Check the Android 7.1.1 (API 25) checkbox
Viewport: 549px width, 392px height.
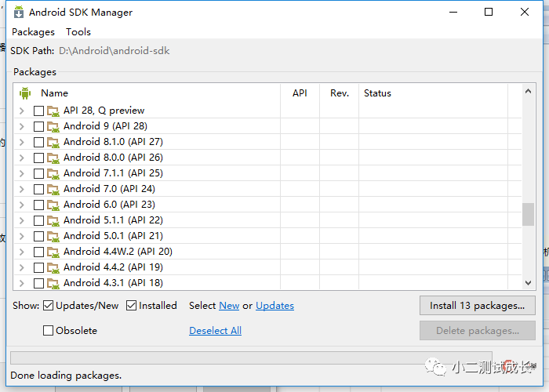(38, 173)
